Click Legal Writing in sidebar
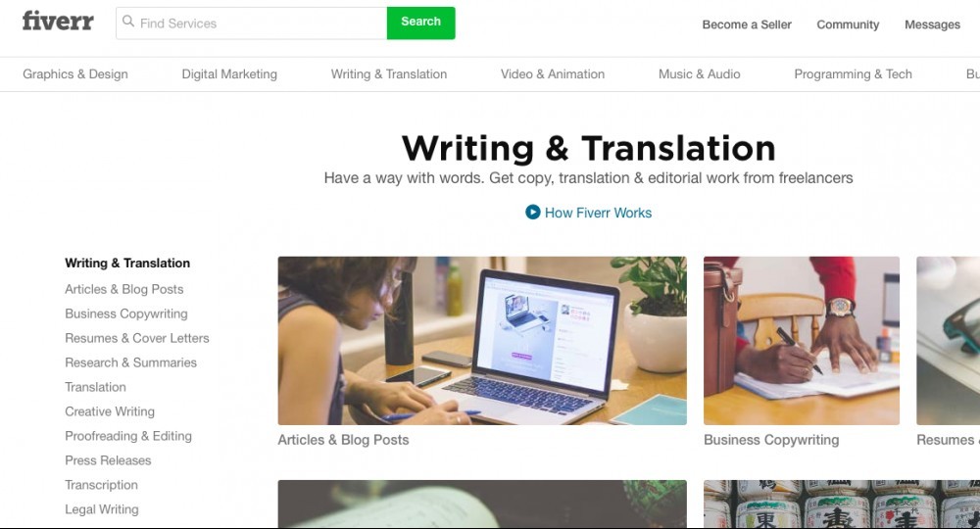 pyautogui.click(x=102, y=509)
